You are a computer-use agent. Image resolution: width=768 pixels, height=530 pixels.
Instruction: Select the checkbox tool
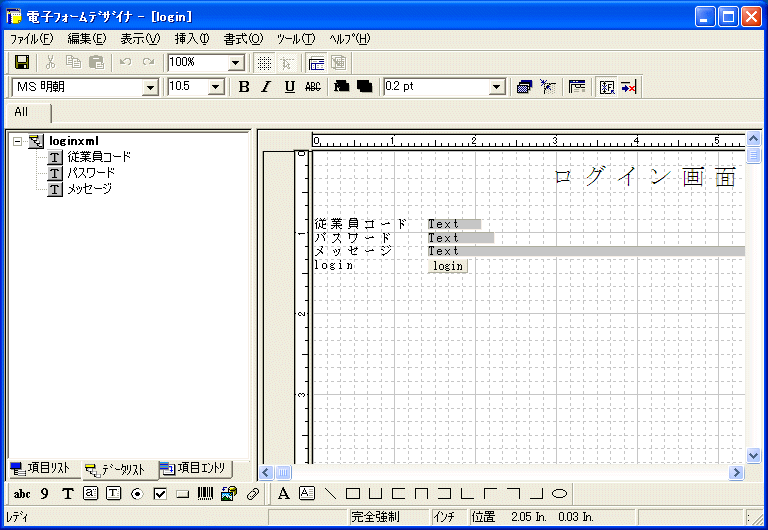coord(160,494)
